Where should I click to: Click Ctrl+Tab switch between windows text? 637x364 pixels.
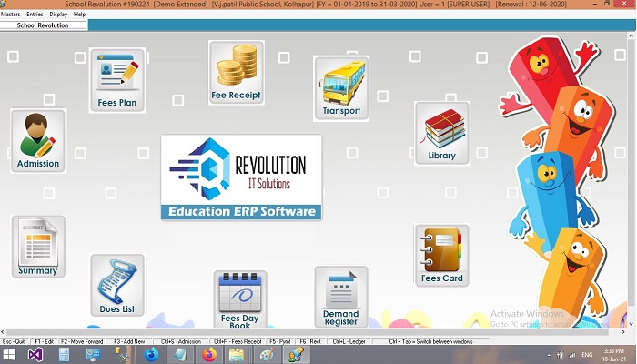click(x=430, y=341)
